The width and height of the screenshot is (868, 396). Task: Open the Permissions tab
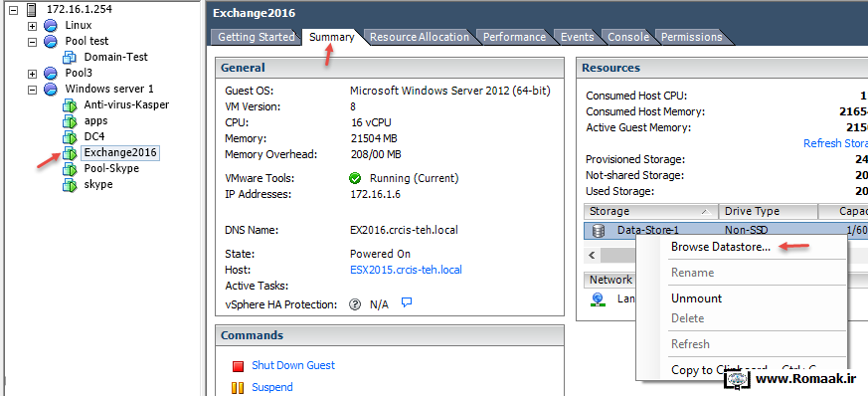[692, 37]
